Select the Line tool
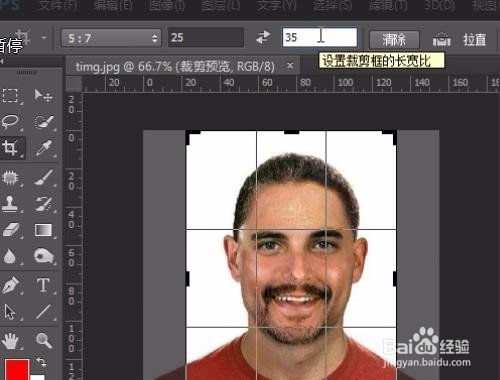This screenshot has height=380, width=500. point(43,312)
